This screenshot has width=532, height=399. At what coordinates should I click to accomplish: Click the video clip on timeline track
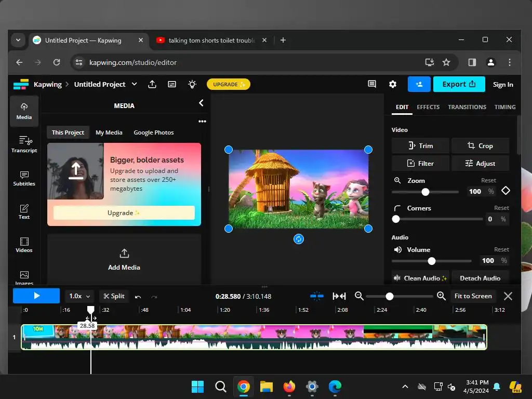pyautogui.click(x=254, y=337)
